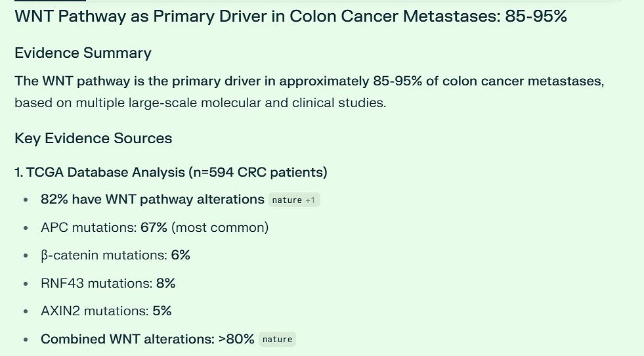
Task: Click the '(n=594 CRC patients)' text
Action: (x=258, y=172)
